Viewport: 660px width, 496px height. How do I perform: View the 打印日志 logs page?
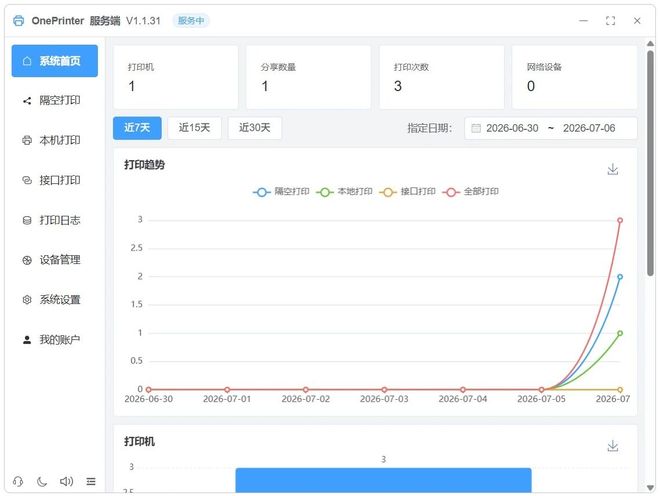pos(55,220)
